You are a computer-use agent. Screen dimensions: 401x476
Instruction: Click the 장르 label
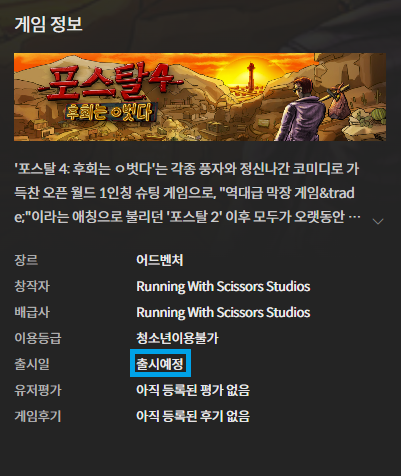point(26,260)
